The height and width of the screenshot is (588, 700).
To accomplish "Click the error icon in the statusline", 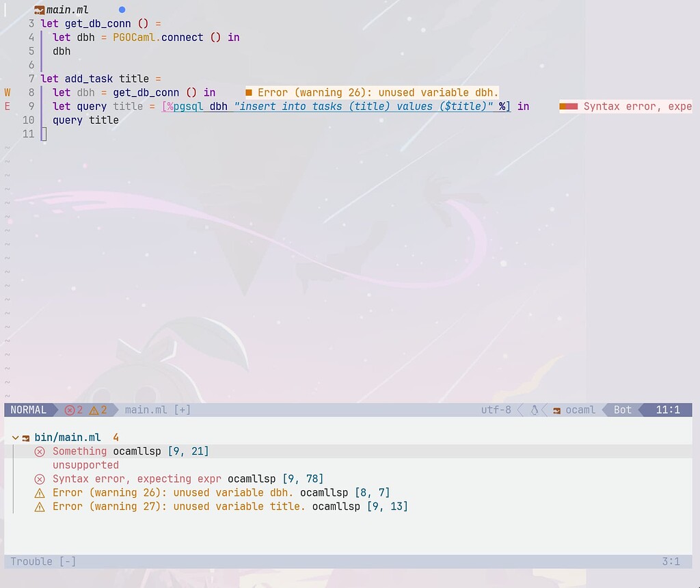I will [x=70, y=410].
